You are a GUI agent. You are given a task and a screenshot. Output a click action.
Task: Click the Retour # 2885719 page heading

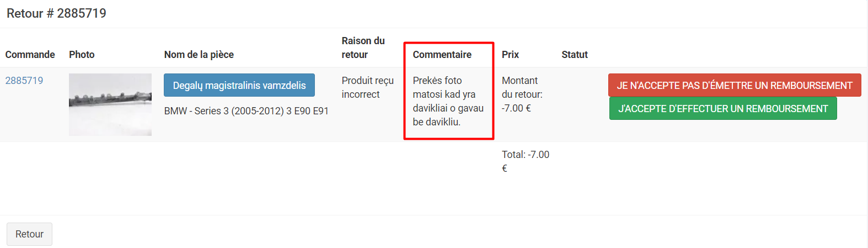(56, 13)
